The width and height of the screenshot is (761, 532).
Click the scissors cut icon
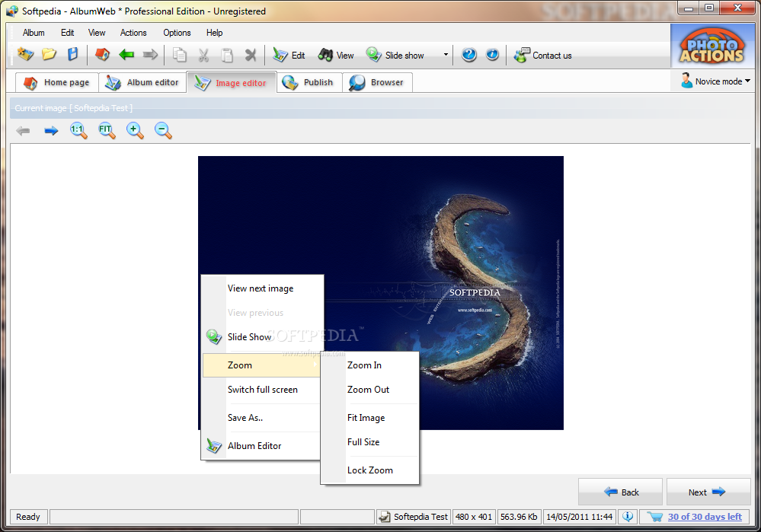click(203, 55)
